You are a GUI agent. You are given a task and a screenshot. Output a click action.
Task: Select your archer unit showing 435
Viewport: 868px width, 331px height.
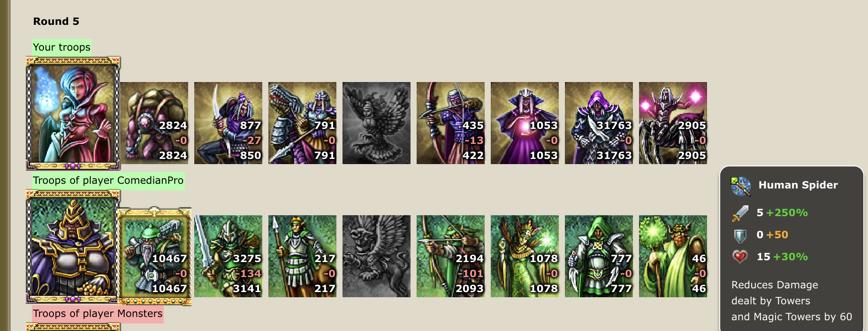(450, 123)
